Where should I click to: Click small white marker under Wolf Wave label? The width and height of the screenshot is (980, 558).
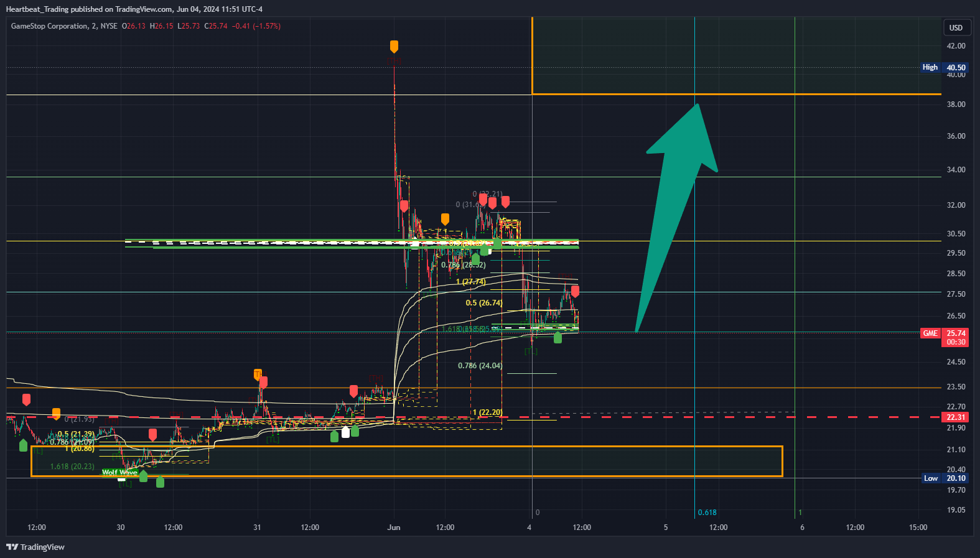click(121, 478)
